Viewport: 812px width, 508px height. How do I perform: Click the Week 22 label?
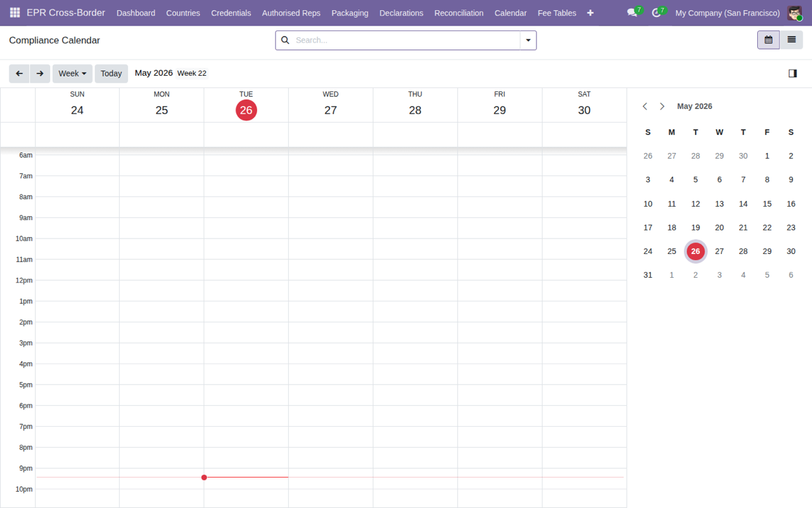(x=192, y=73)
